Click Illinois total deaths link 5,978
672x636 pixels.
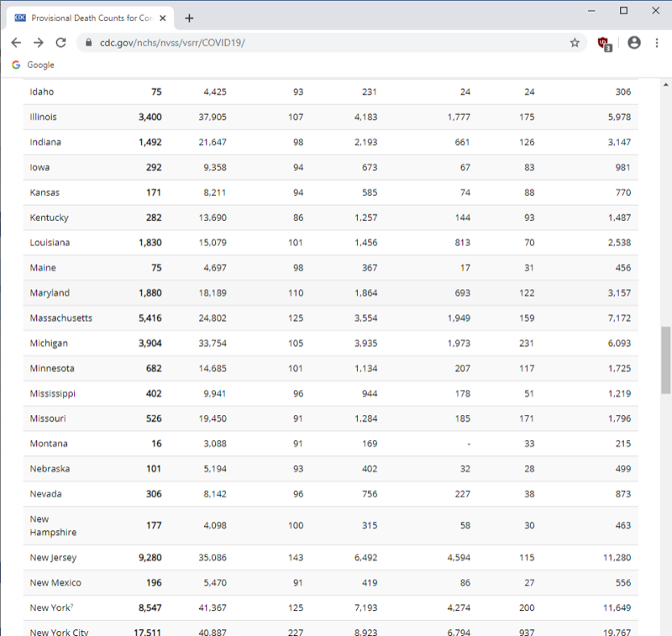click(619, 117)
